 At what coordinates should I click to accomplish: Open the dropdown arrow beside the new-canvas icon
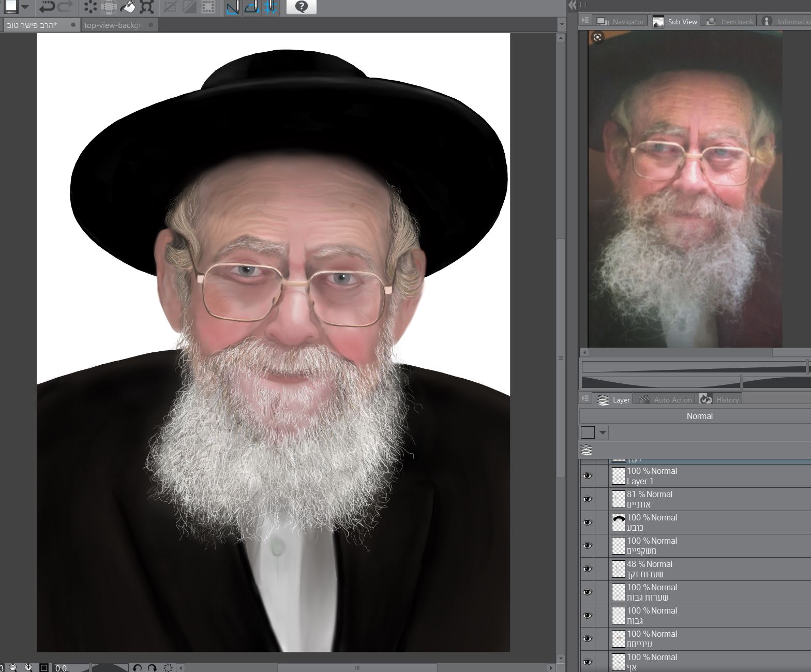(x=25, y=7)
